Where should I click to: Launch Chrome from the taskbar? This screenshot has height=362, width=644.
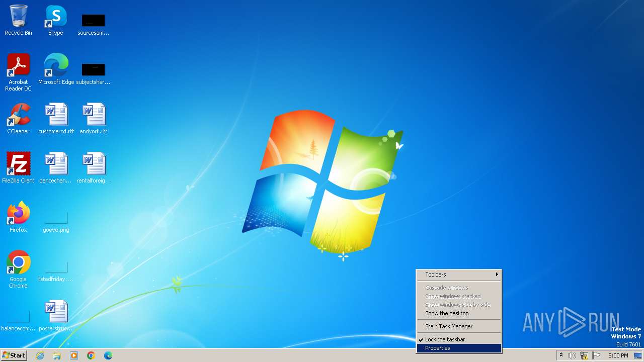coord(91,355)
